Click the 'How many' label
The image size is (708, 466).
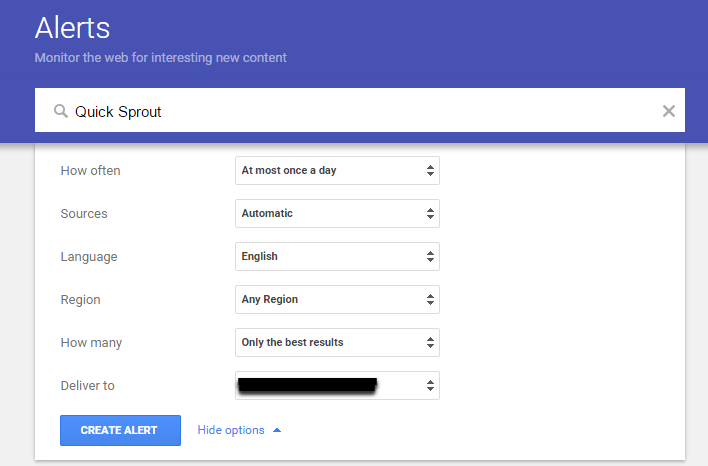tap(90, 343)
